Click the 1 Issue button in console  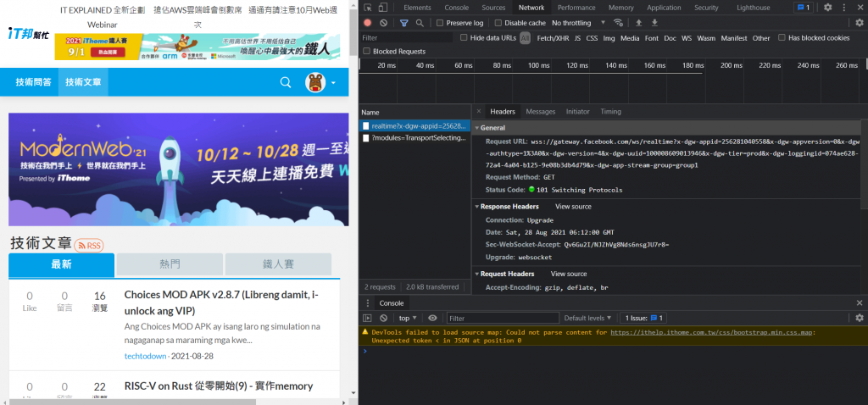click(x=644, y=318)
